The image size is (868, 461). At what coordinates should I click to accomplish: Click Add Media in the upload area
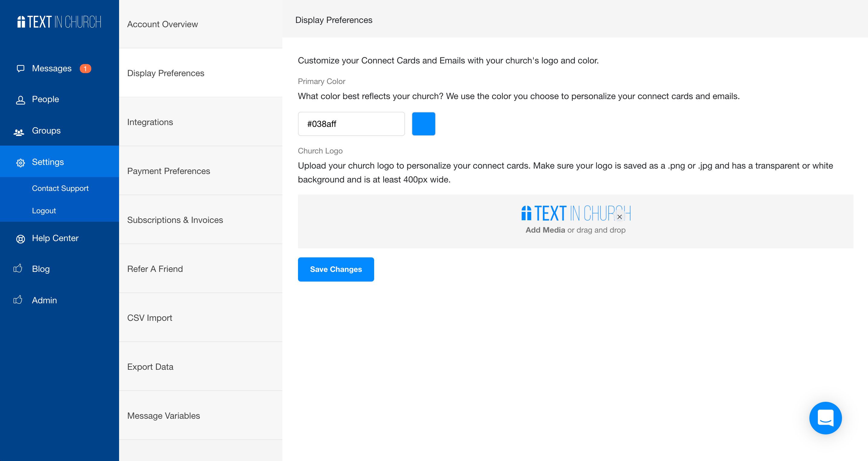point(545,230)
